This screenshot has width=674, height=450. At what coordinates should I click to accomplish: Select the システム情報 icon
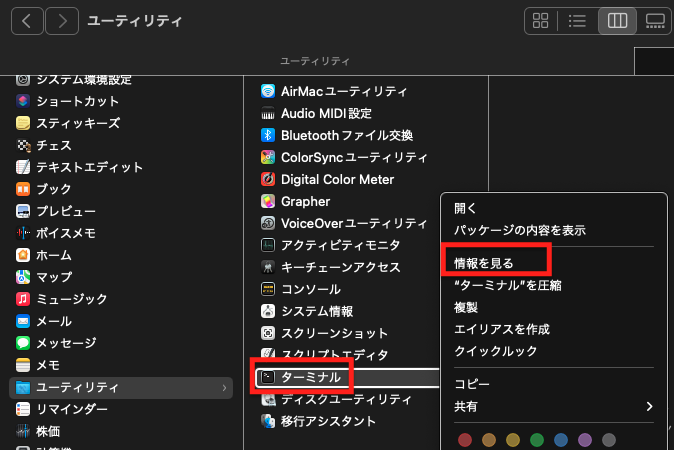tap(268, 311)
